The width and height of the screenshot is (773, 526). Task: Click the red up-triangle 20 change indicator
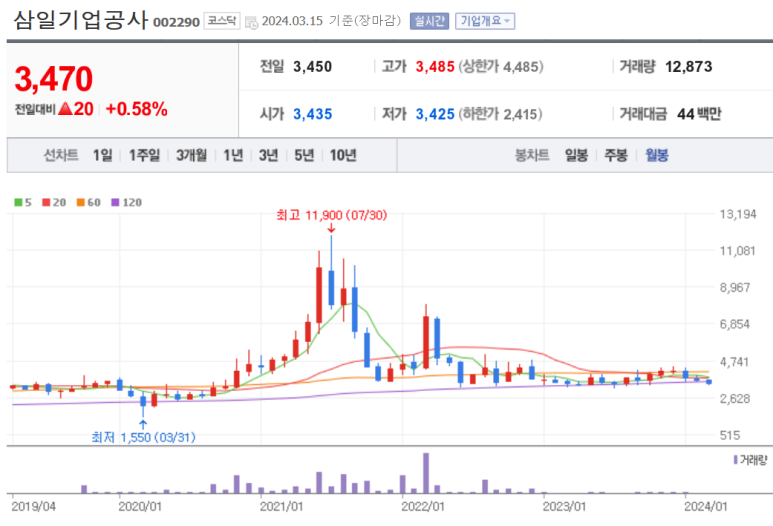76,109
